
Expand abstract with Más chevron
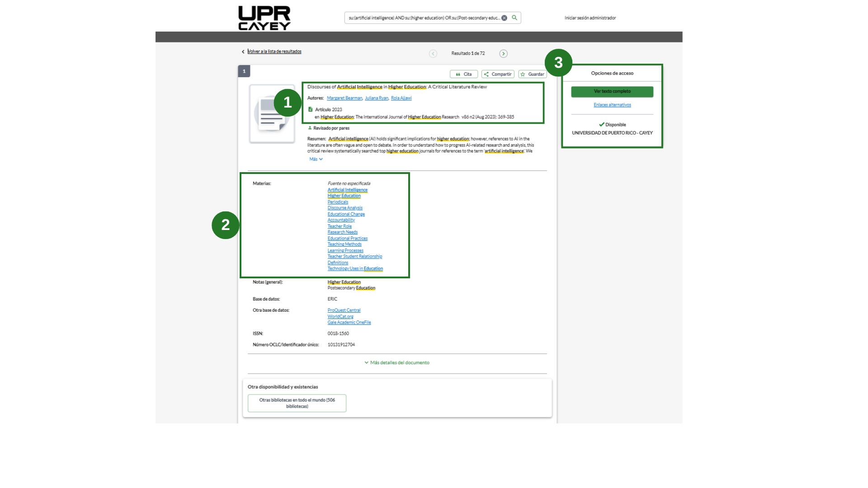[x=316, y=159]
